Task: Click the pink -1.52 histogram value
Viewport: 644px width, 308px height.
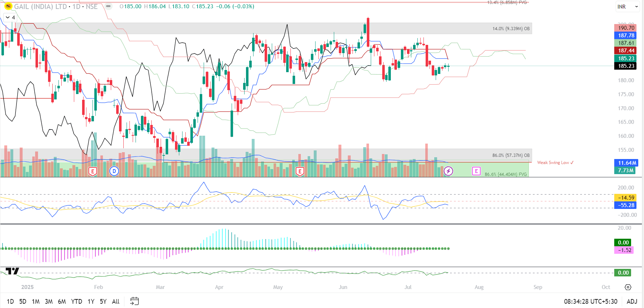Action: click(624, 250)
